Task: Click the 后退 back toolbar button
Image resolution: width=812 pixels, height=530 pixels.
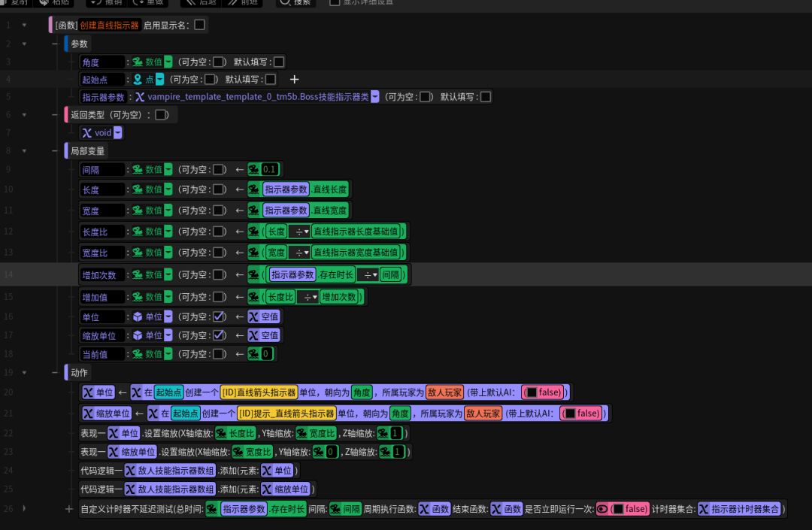Action: [x=201, y=2]
